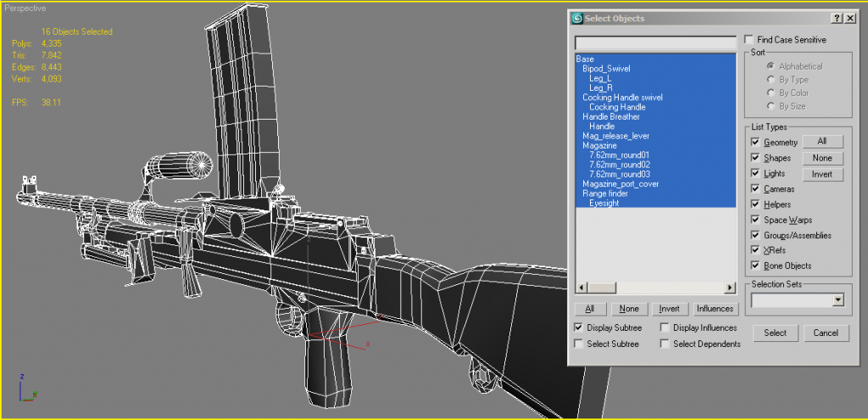Click the Cancel button

tap(826, 333)
